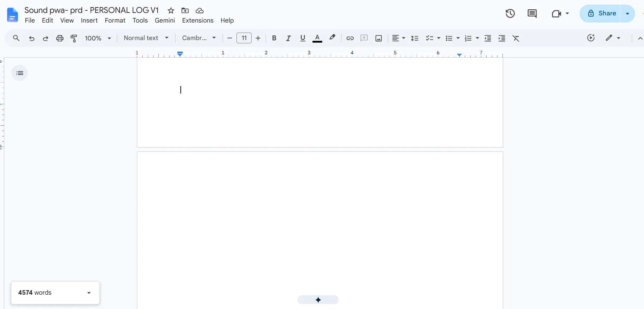This screenshot has height=309, width=644.
Task: Add a comment from toolbar
Action: 364,38
